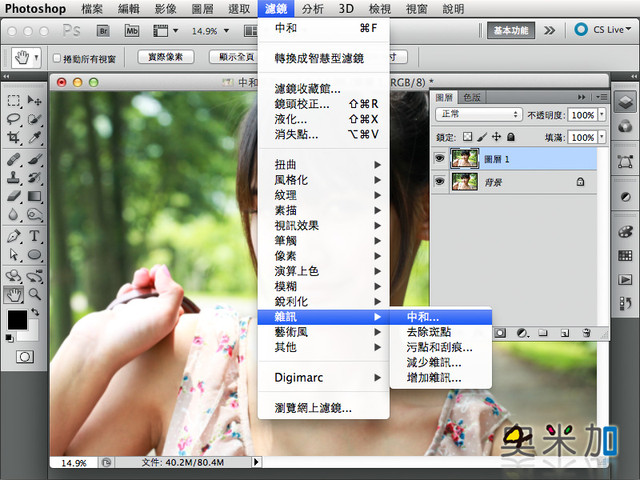Select the History Brush tool
Screen dimensions: 640x480
tap(34, 177)
